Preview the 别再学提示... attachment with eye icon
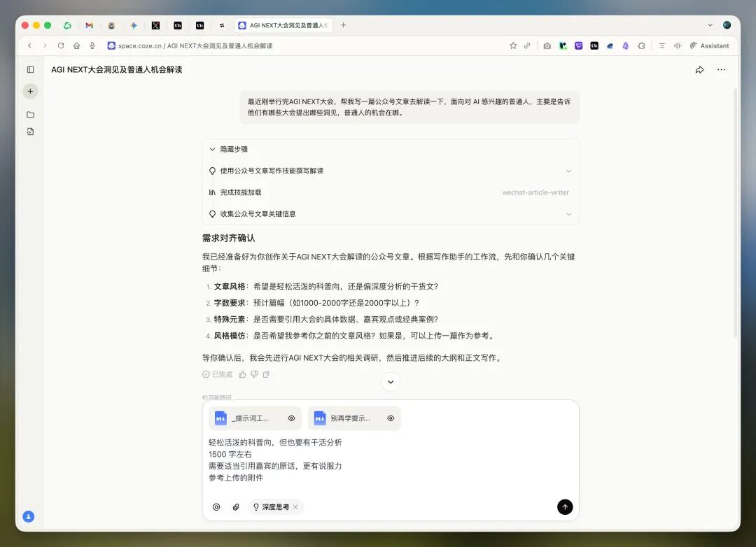Viewport: 756px width, 547px height. pos(391,418)
